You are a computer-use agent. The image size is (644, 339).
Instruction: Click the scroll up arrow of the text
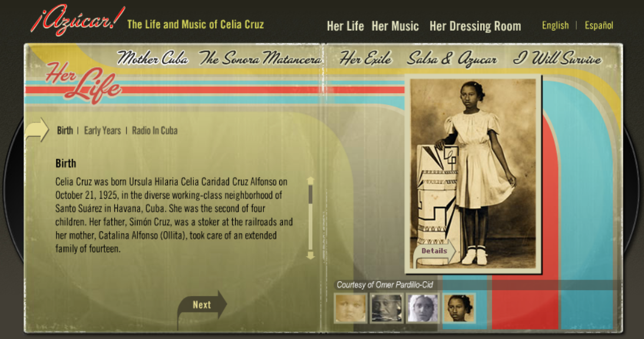[311, 181]
